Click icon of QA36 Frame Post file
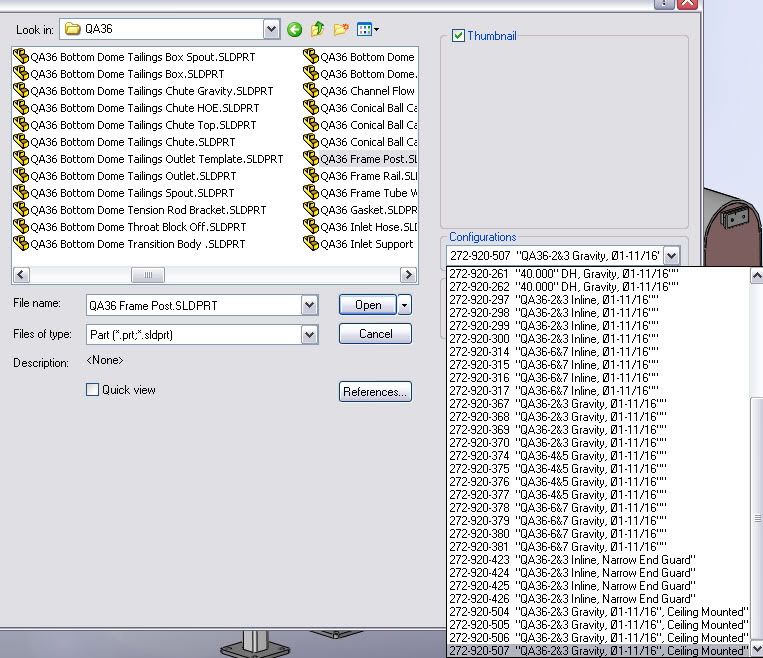 point(311,159)
